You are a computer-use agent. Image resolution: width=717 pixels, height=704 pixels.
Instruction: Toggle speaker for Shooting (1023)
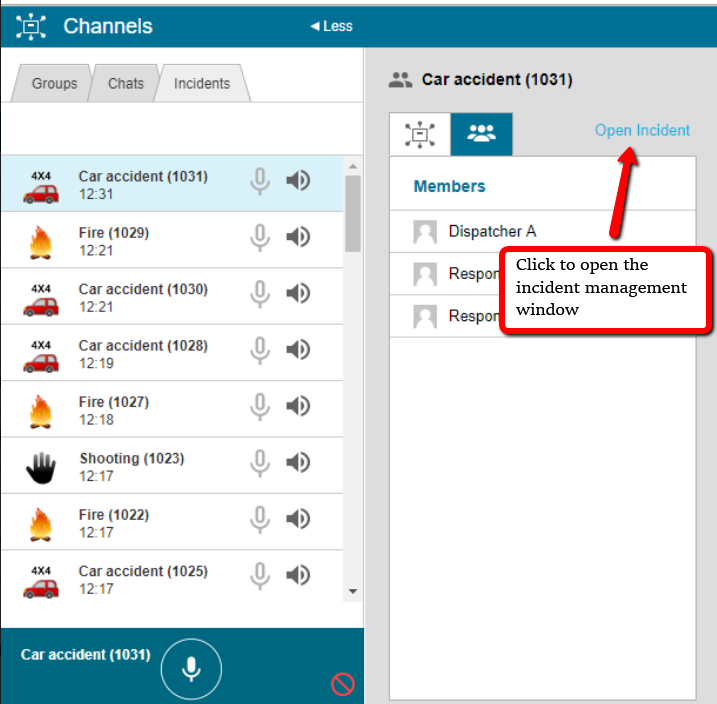coord(298,463)
